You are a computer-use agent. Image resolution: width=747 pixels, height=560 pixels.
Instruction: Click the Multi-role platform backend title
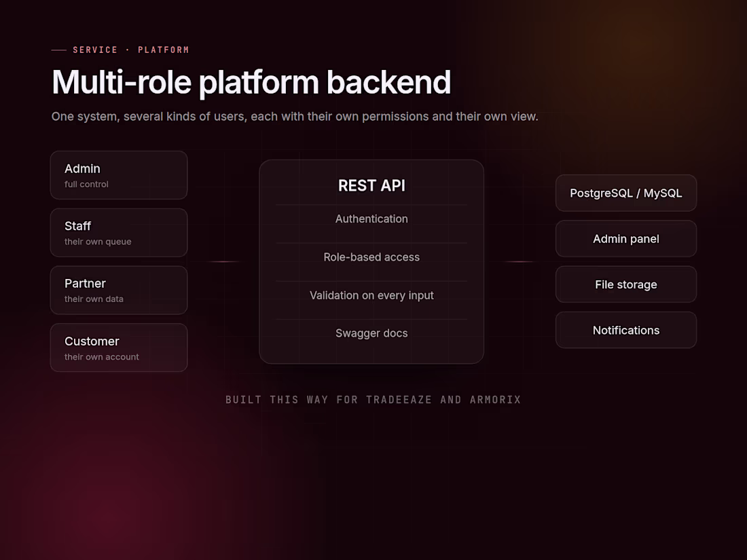click(251, 82)
